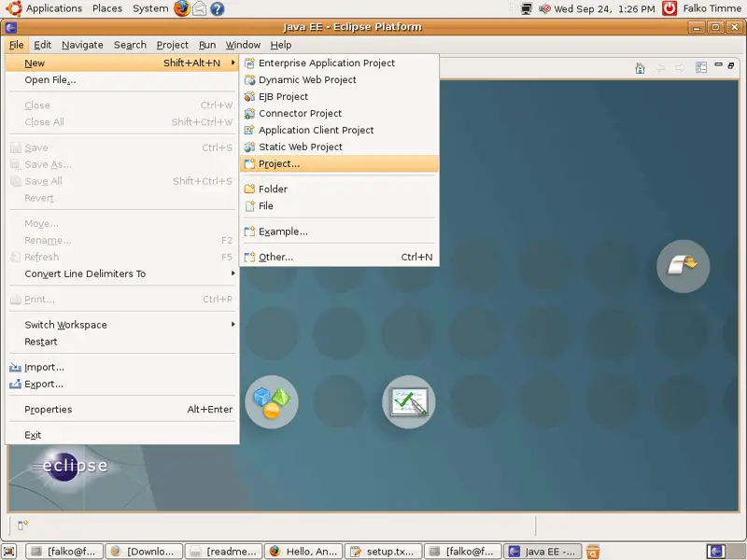The image size is (747, 560).
Task: Open the Help icon in the top panel
Action: tap(218, 8)
